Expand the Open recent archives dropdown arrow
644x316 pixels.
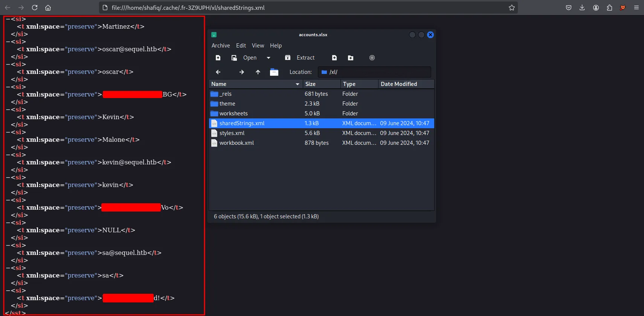[269, 58]
